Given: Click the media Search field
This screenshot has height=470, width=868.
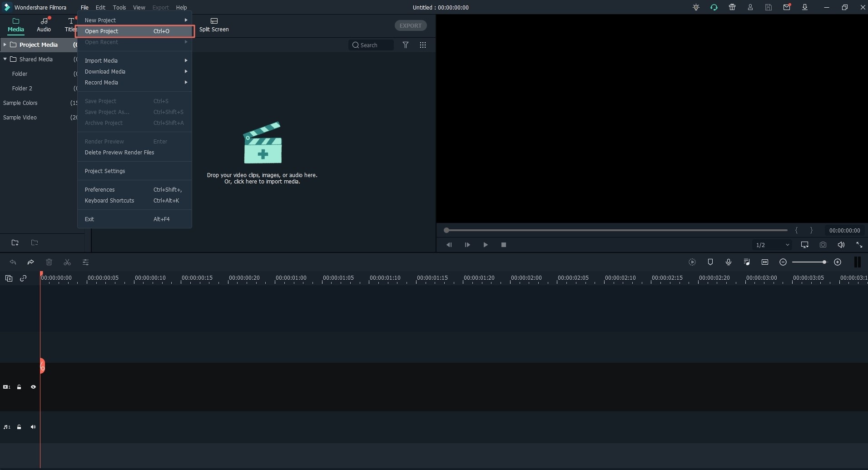Looking at the screenshot, I should [371, 45].
